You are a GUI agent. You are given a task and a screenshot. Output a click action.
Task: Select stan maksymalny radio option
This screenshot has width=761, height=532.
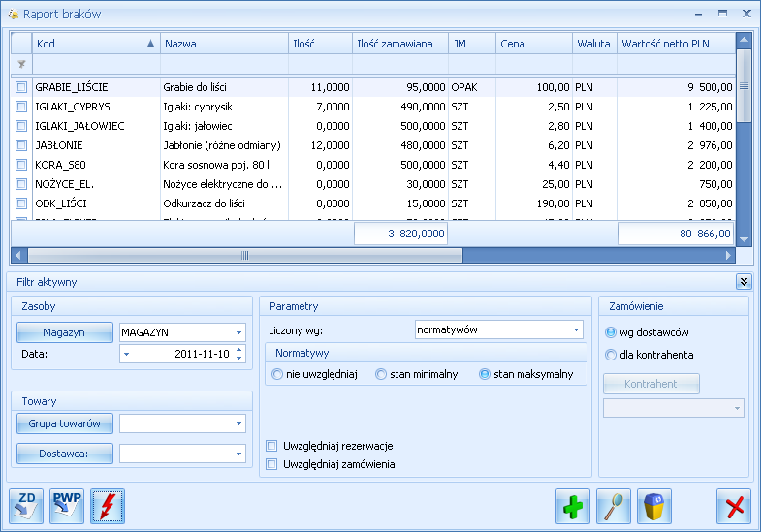pos(485,374)
